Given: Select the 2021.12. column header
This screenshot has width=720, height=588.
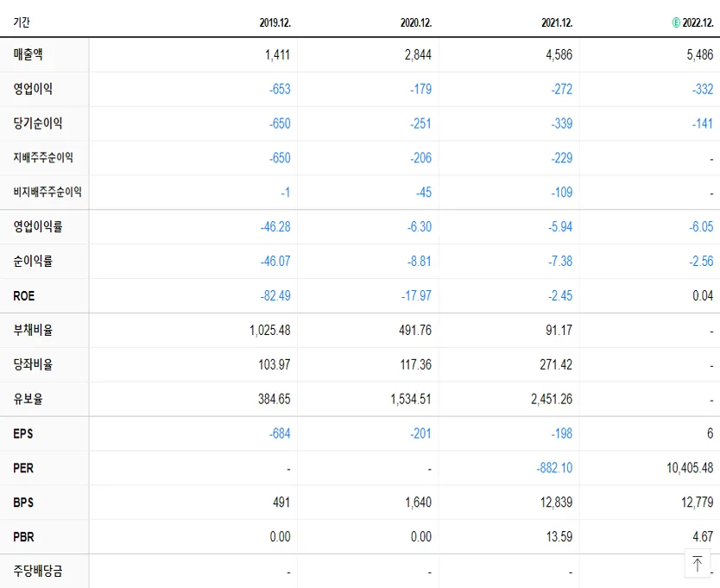Looking at the screenshot, I should [x=557, y=22].
